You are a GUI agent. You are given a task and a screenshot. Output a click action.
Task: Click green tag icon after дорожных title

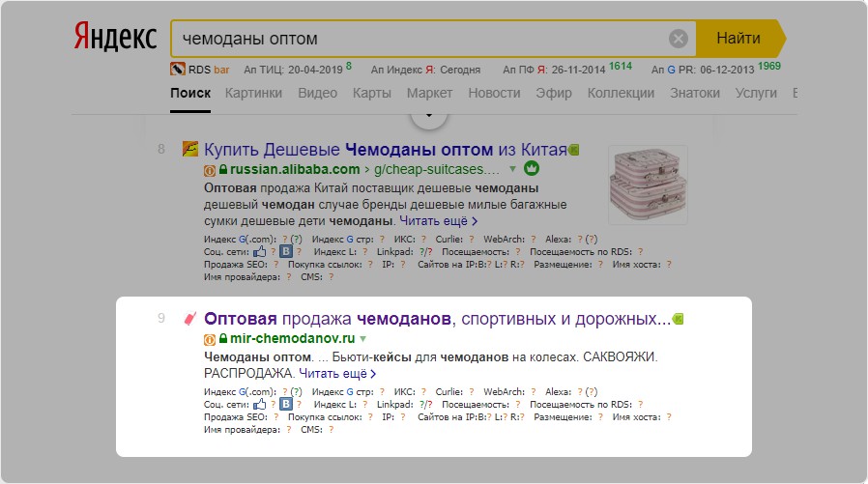point(678,319)
